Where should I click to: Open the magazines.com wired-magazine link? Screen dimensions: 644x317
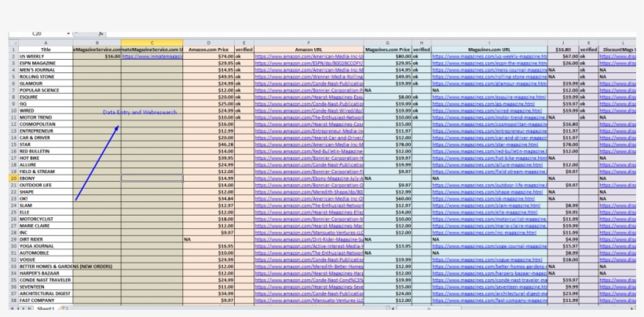click(x=487, y=111)
